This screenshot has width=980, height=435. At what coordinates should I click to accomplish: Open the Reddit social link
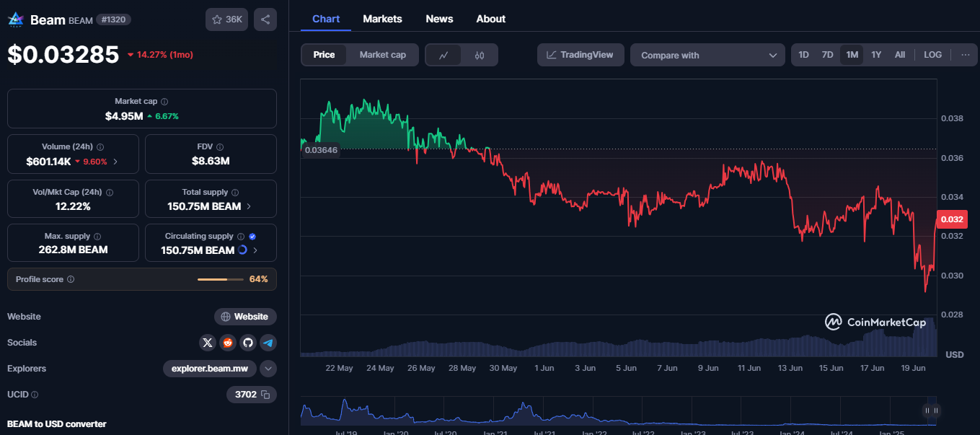coord(228,343)
